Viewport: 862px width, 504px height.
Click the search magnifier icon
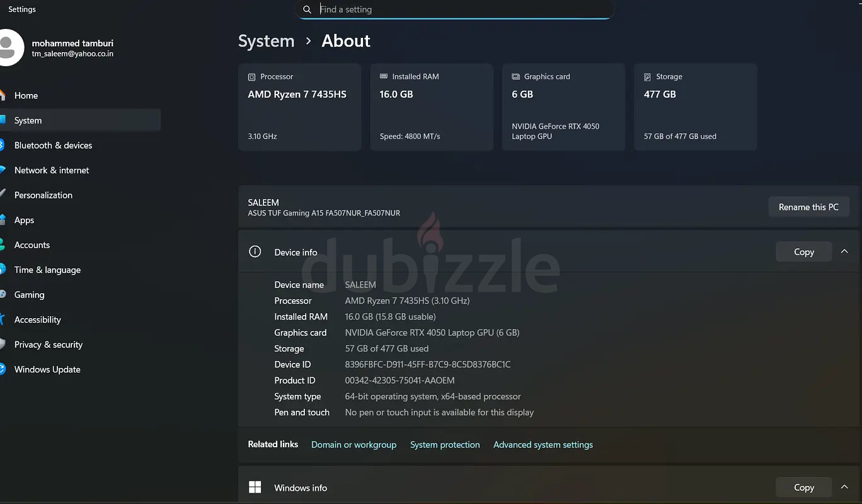(307, 9)
